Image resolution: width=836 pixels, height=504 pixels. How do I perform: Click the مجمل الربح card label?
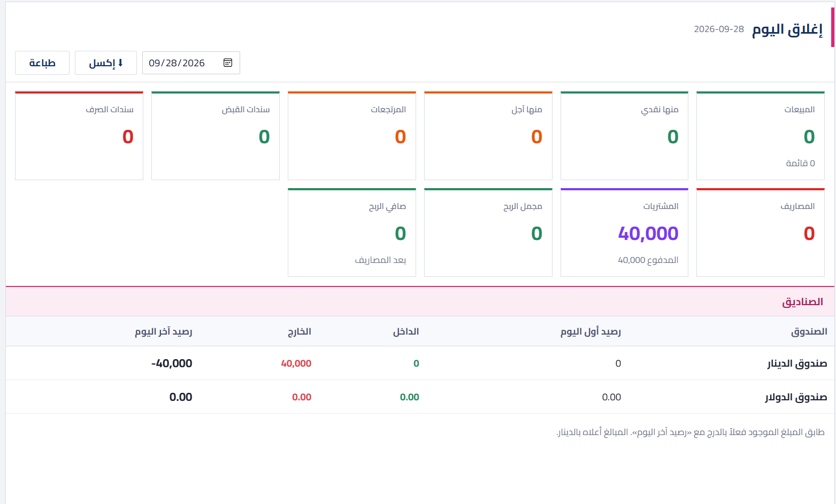click(x=523, y=206)
